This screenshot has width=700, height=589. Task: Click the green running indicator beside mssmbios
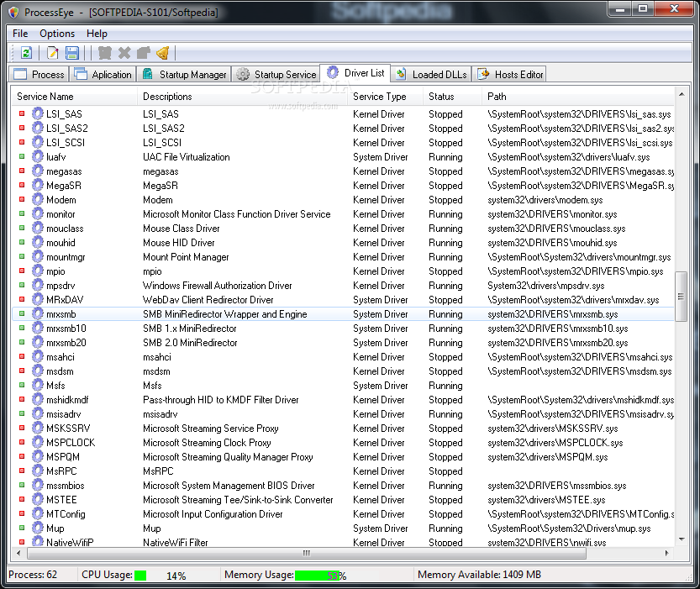point(22,485)
